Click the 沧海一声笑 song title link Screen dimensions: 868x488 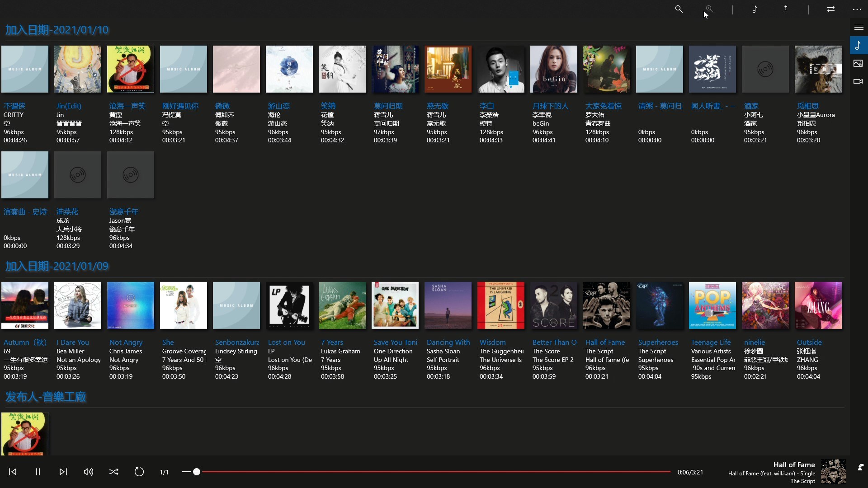(127, 106)
